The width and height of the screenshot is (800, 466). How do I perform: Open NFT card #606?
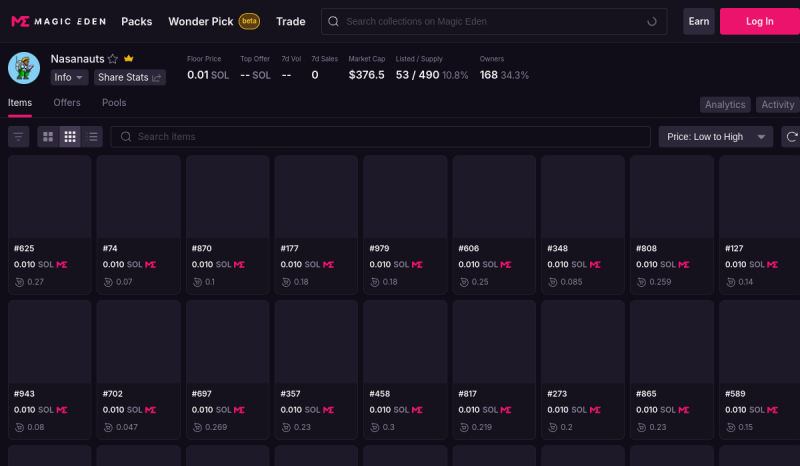pyautogui.click(x=494, y=225)
